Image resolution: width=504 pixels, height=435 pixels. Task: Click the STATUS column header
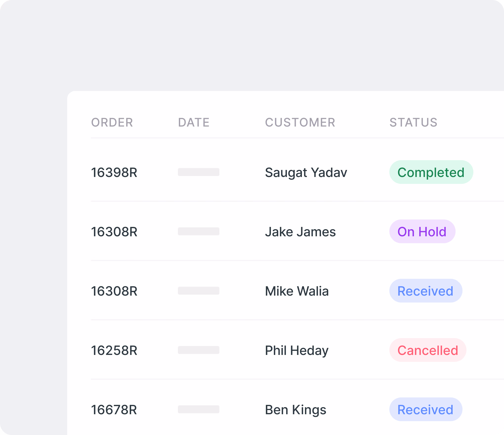coord(413,123)
